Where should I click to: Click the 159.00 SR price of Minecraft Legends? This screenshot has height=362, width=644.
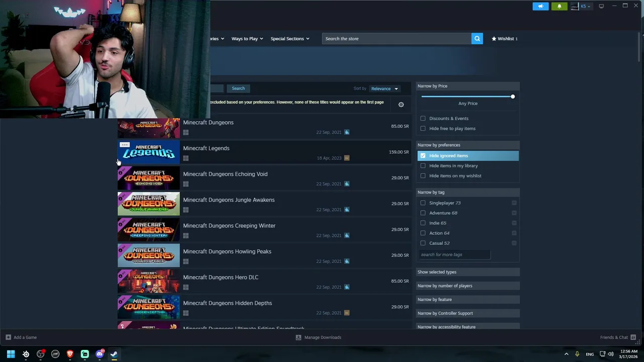point(398,152)
